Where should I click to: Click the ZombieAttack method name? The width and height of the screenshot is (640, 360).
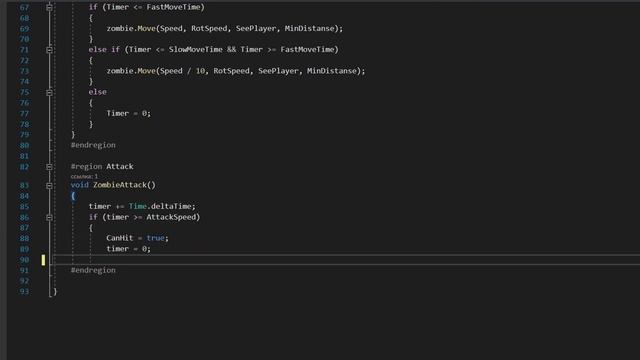tap(120, 185)
